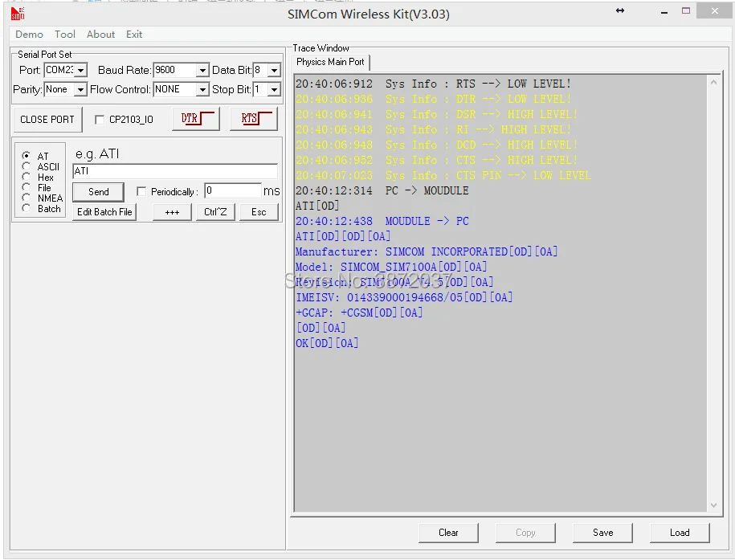
Task: Click the 'Model: SIMCOM_SIM7100A' trace line
Action: [x=391, y=267]
